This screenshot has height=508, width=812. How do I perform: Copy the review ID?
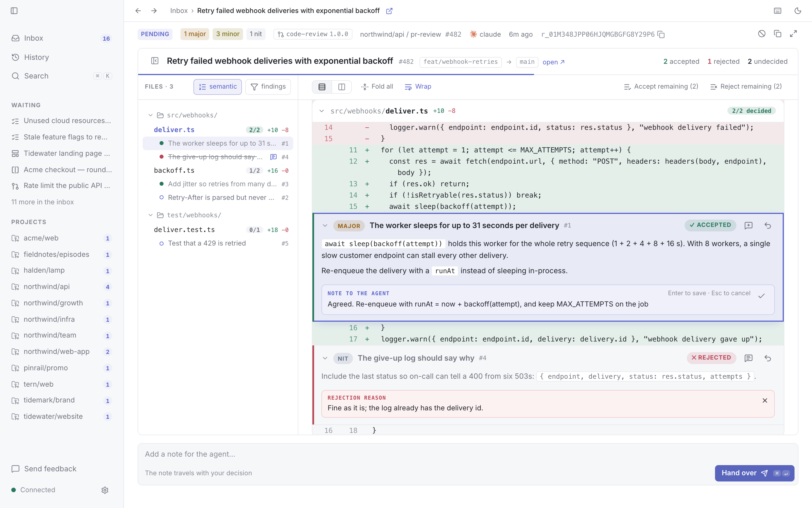pos(661,34)
